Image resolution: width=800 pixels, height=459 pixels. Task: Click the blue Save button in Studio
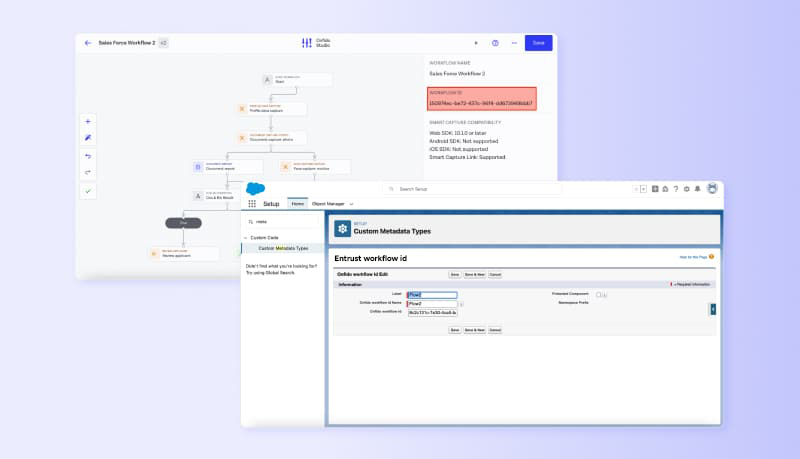(x=538, y=43)
